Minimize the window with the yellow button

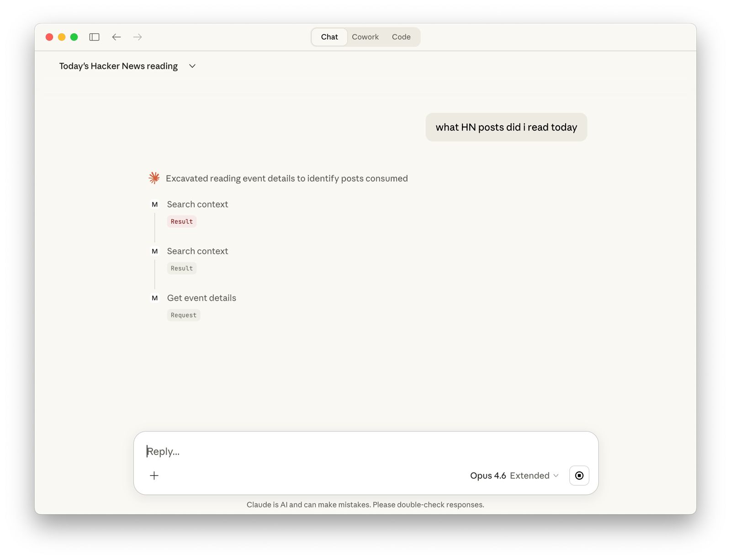tap(62, 37)
